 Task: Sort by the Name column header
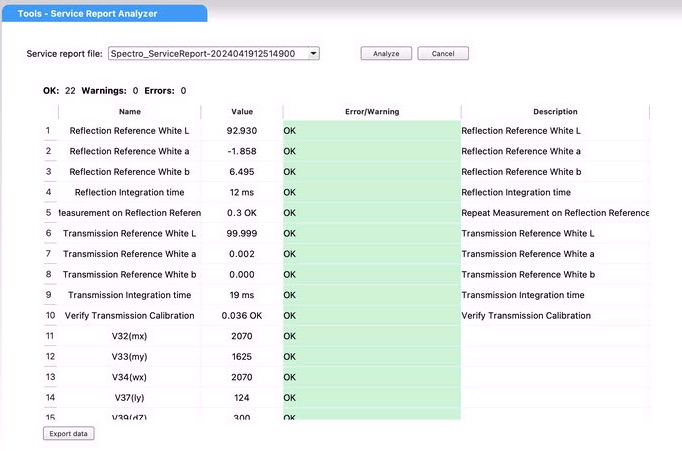129,112
